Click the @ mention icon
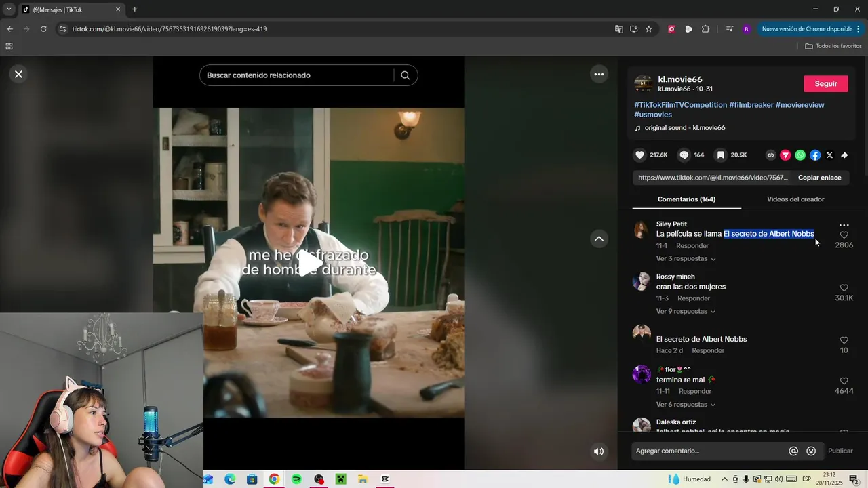Image resolution: width=868 pixels, height=488 pixels. [x=793, y=451]
